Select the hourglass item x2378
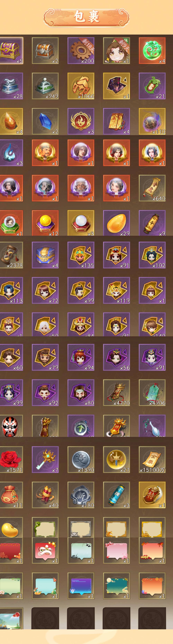Screen dimensions: 173x644 11,255
